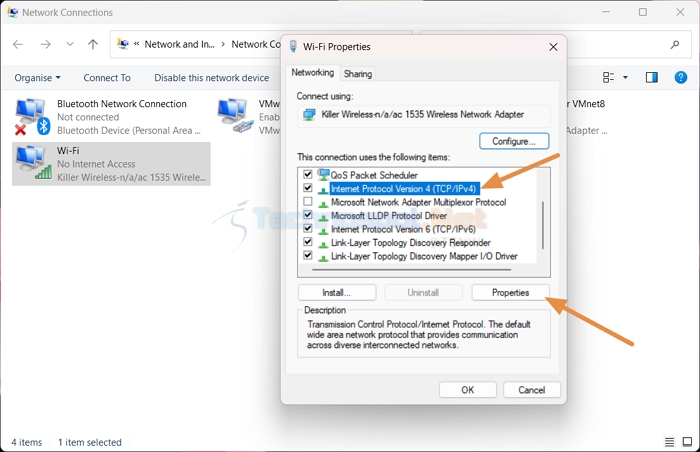The width and height of the screenshot is (700, 452).
Task: Click OK in Wi-Fi Properties
Action: click(467, 390)
